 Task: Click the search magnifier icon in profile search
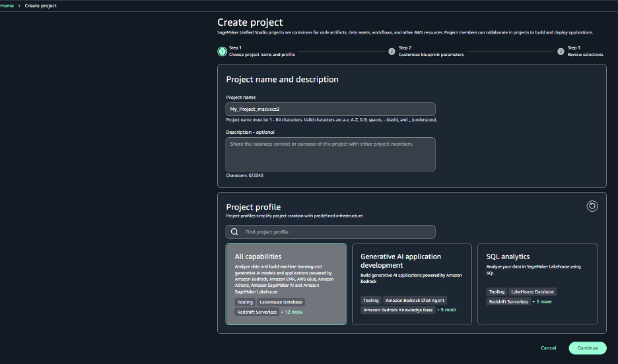click(234, 232)
